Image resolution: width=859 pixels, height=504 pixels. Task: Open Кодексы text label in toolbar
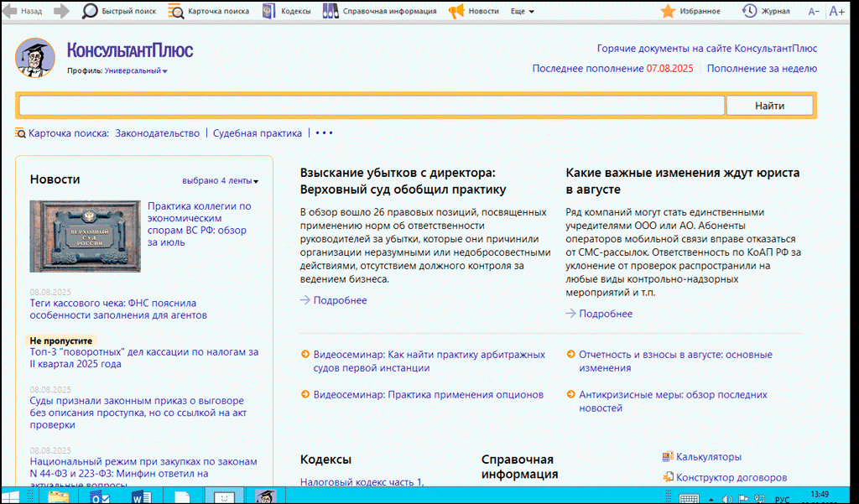(x=296, y=11)
